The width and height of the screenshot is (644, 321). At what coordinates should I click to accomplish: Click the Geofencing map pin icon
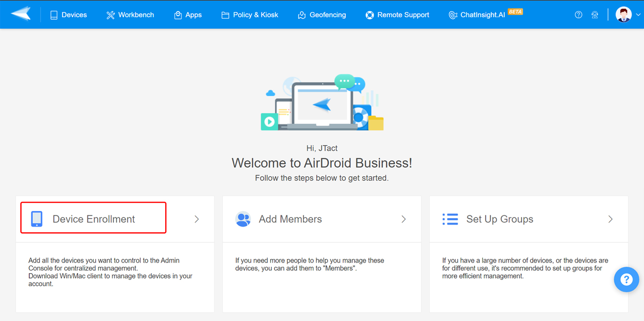tap(302, 15)
